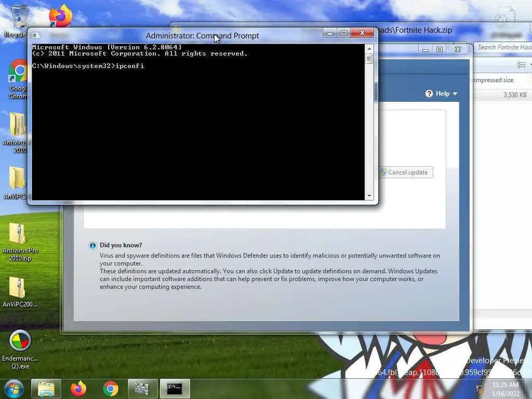
Task: Change view icon in Fortnite Hack.zip window
Action: coord(521,64)
